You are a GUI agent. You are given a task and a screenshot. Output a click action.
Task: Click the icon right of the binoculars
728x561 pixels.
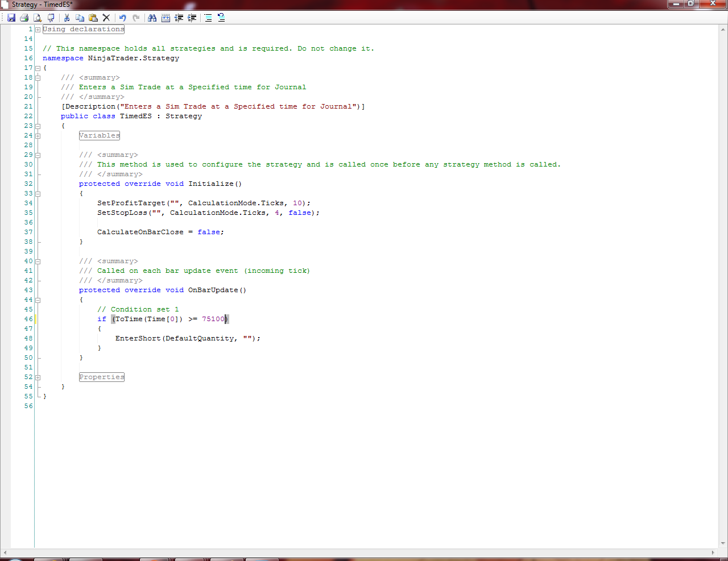click(166, 18)
